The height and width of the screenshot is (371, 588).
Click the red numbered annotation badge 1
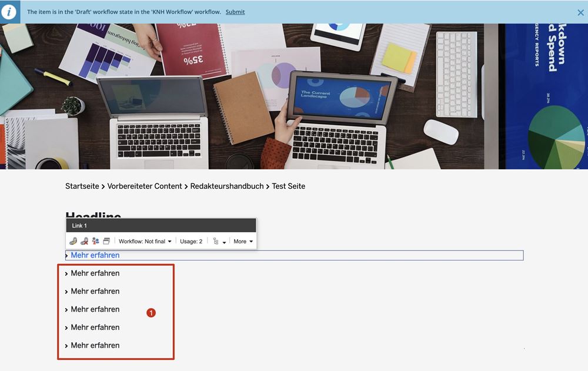[151, 313]
